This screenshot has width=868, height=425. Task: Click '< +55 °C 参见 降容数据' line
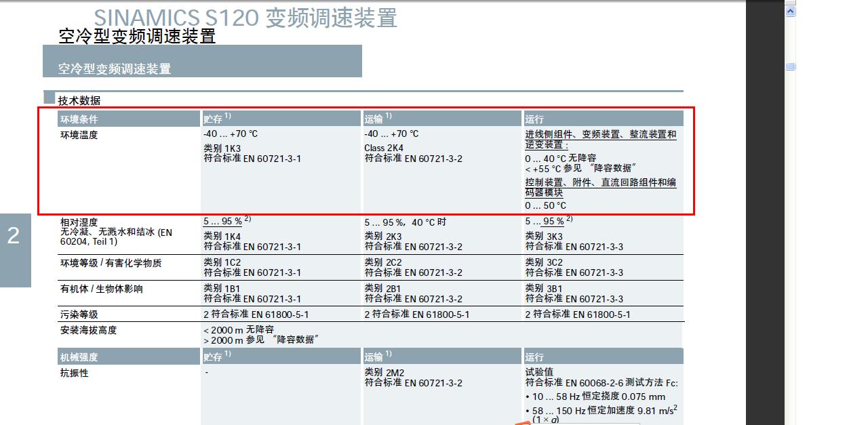coord(580,167)
